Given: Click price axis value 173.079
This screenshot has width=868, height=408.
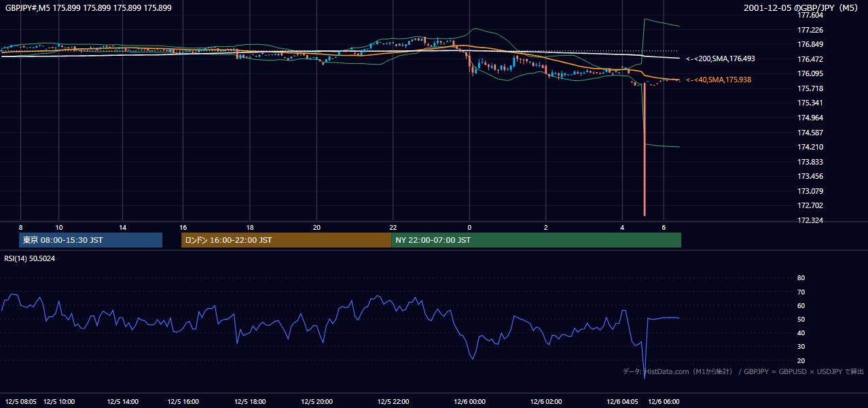Looking at the screenshot, I should 810,191.
